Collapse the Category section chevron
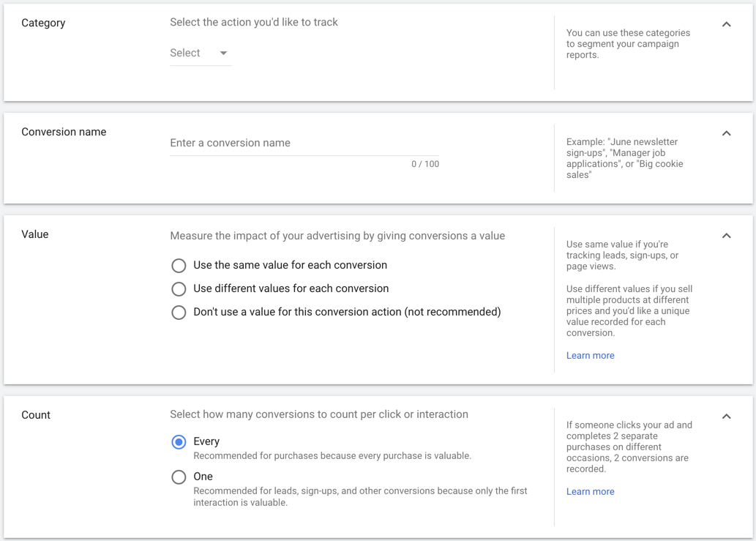 (726, 24)
